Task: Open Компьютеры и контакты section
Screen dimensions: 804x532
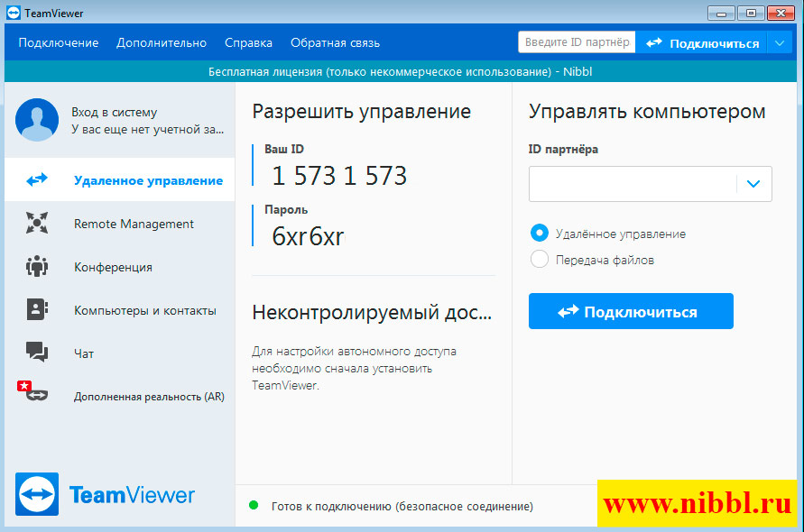Action: point(120,310)
